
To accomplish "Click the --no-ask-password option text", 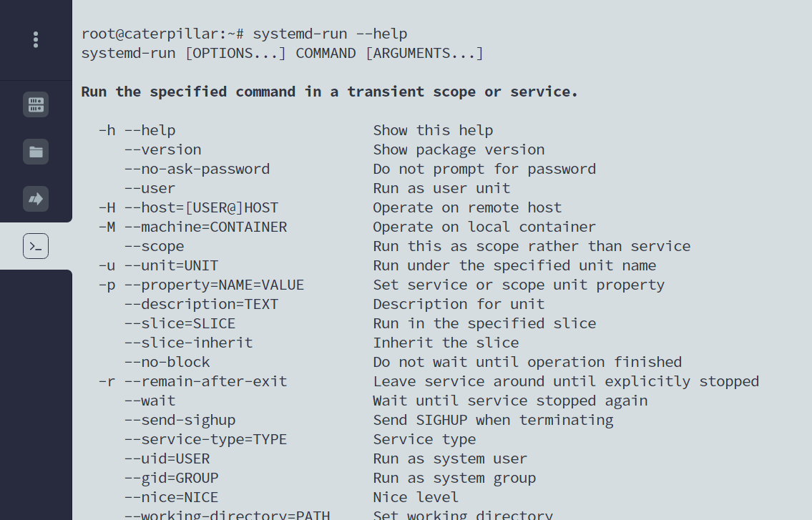I will 197,168.
